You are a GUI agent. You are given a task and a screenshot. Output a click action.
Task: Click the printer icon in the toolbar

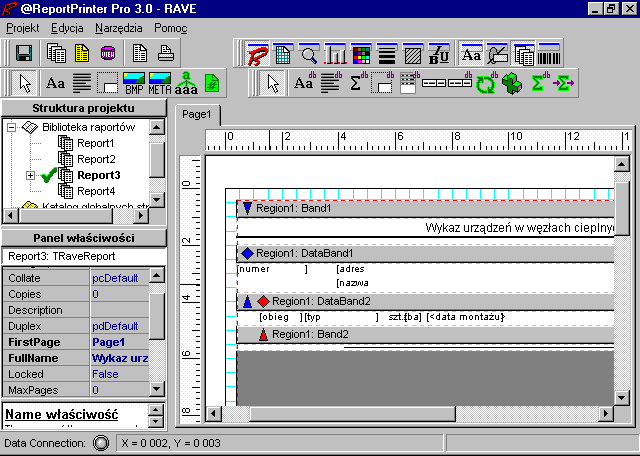[x=166, y=53]
